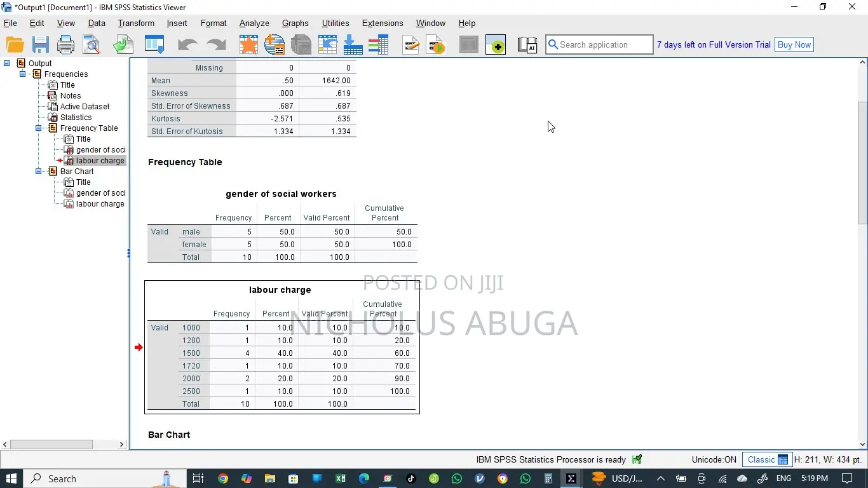The image size is (868, 488).
Task: Click the Classic view status bar button
Action: coord(768,459)
